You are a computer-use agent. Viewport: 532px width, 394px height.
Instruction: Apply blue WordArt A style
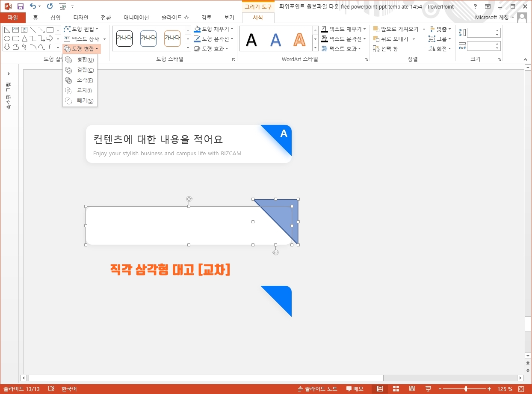[276, 40]
